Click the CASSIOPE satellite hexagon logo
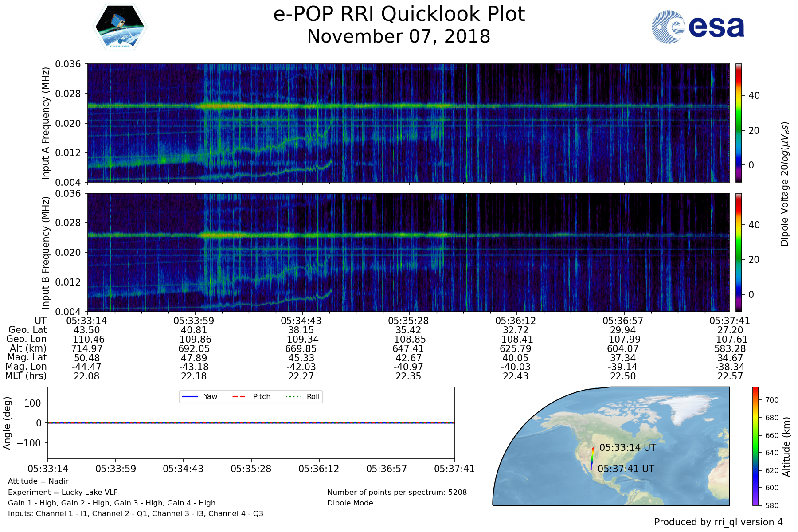Image resolution: width=798 pixels, height=532 pixels. (x=120, y=27)
